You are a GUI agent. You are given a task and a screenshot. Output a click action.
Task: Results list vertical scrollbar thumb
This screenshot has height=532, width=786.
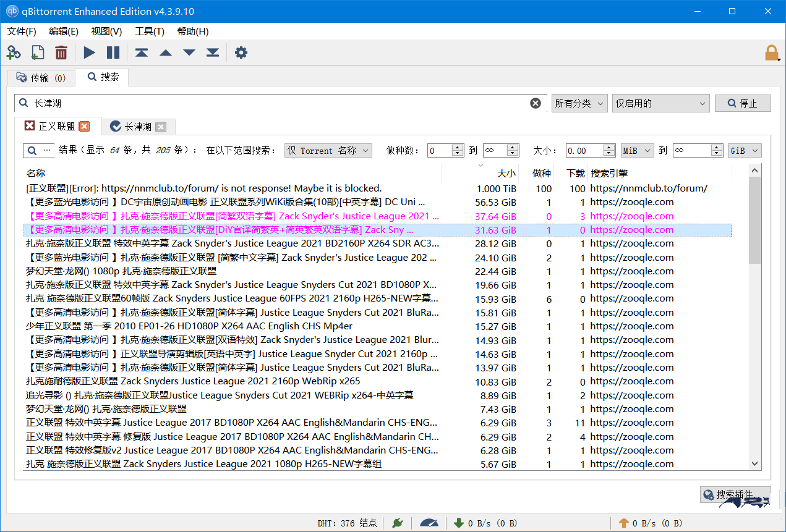754,221
